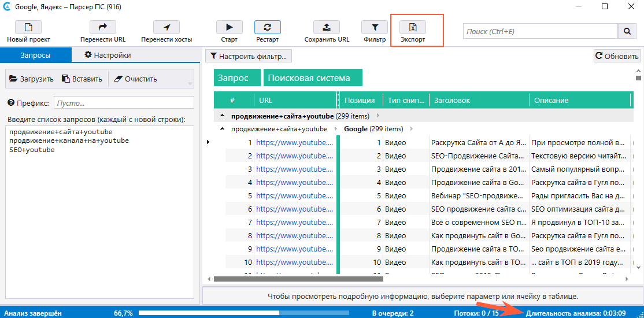The image size is (644, 318).
Task: Click the New Project (Новый проект) icon
Action: click(x=28, y=27)
